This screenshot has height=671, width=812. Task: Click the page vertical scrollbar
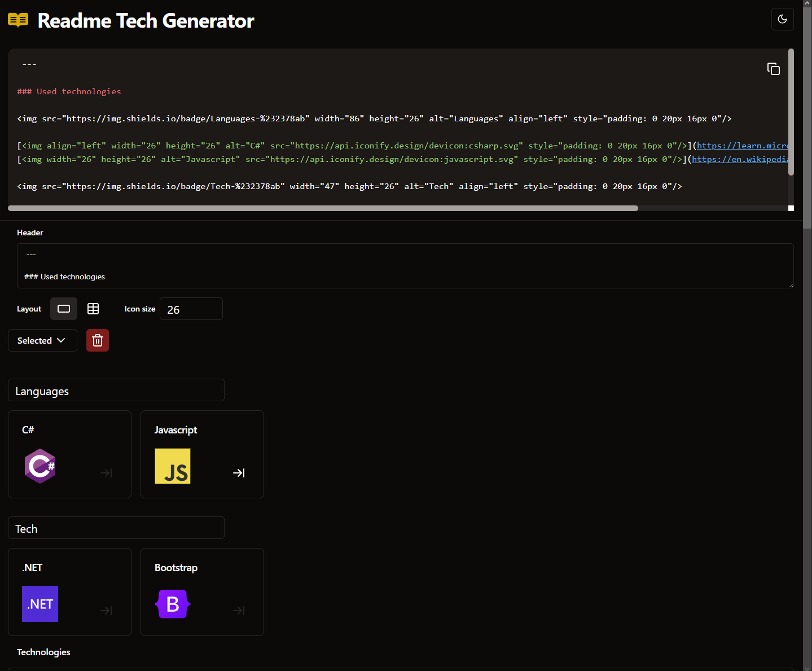click(x=807, y=119)
